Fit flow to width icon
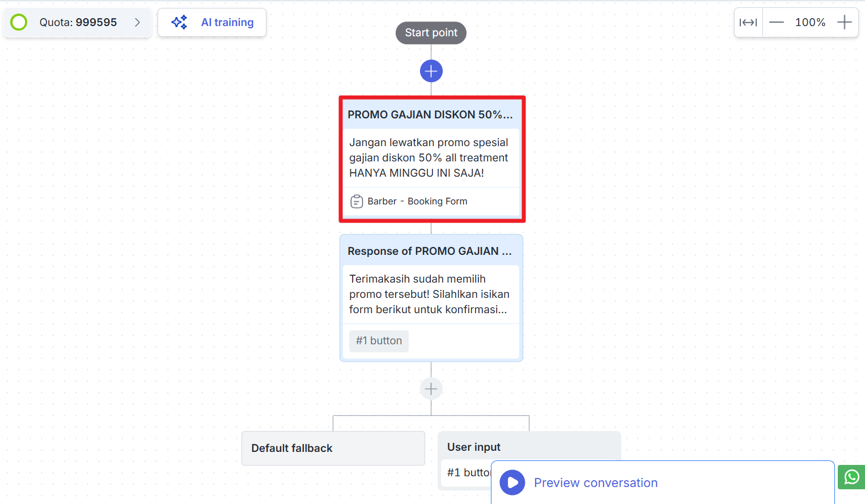 pyautogui.click(x=748, y=23)
